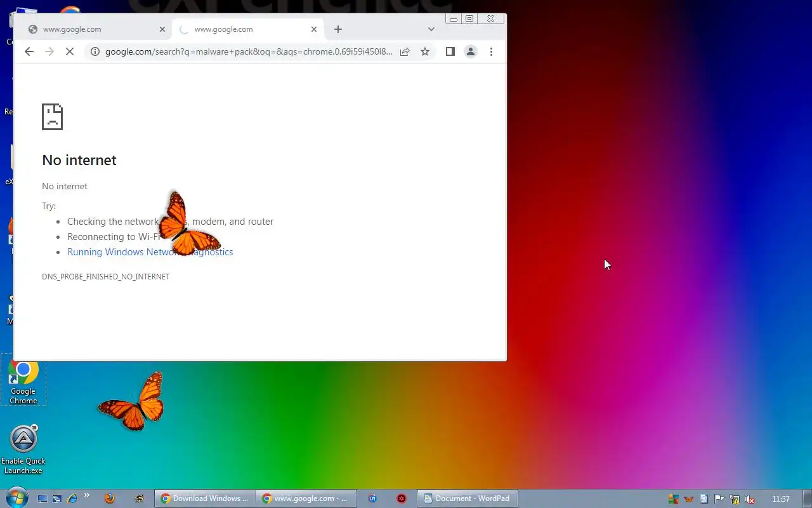812x508 pixels.
Task: Open the Chrome profile menu
Action: pos(471,52)
